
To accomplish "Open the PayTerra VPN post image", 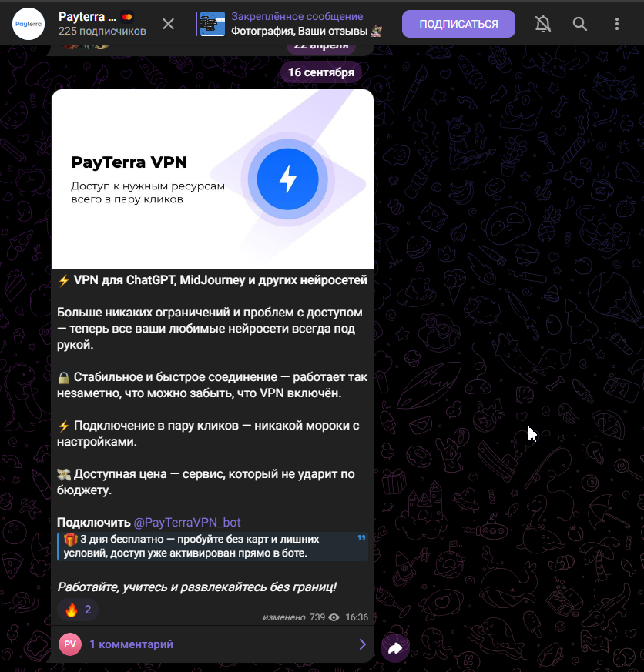I will [x=213, y=179].
